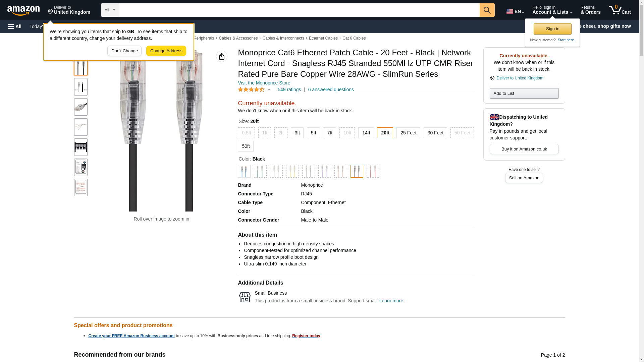The height and width of the screenshot is (362, 644).
Task: Open the Ethernet Cables breadcrumb
Action: coord(323,38)
